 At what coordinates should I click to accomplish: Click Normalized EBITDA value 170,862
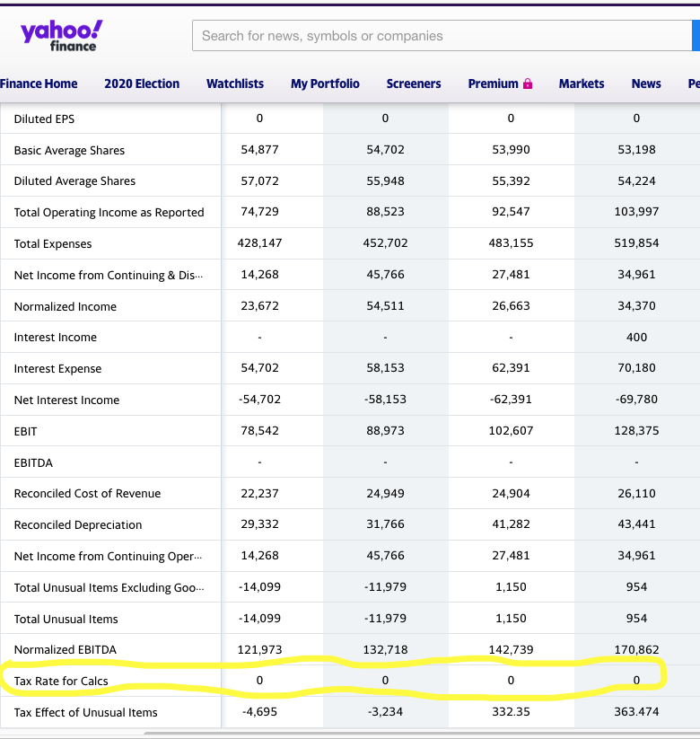coord(636,649)
